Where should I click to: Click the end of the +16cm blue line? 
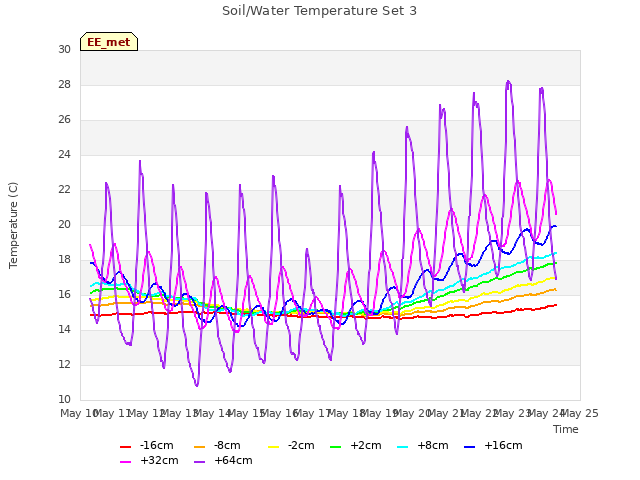tap(556, 226)
